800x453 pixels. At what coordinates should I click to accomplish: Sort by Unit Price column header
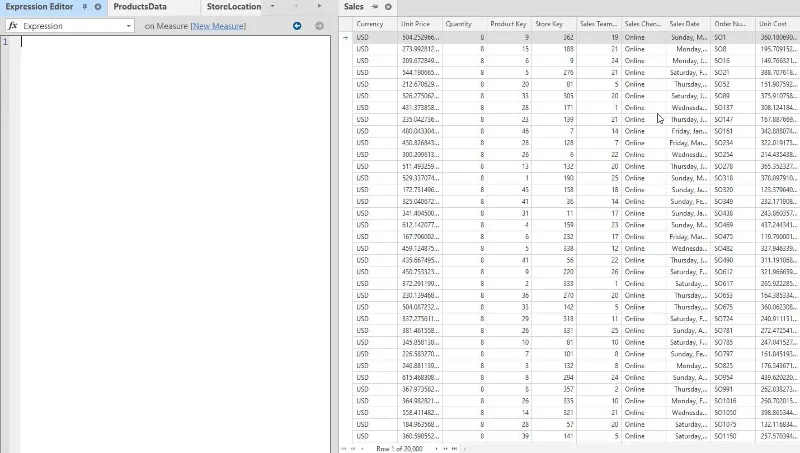click(419, 24)
